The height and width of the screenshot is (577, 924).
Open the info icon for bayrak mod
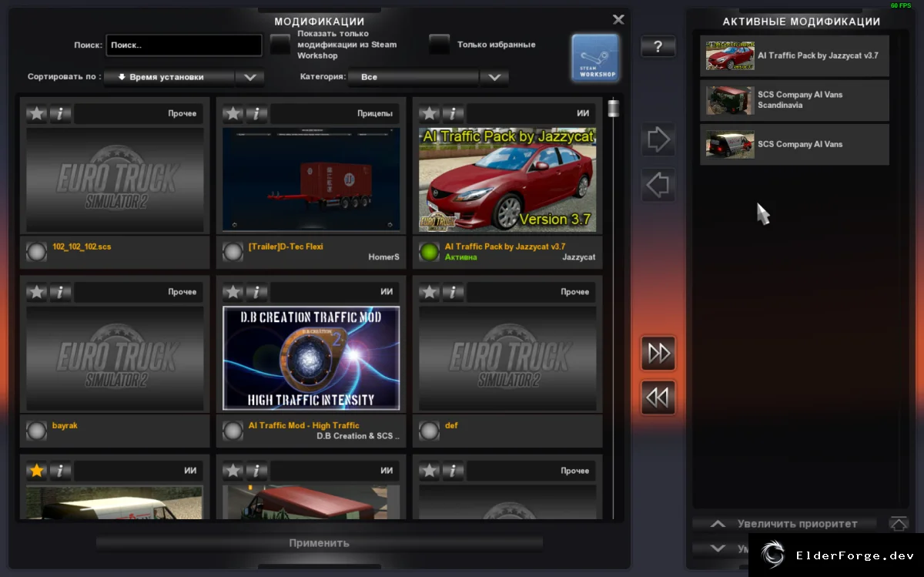pos(60,293)
